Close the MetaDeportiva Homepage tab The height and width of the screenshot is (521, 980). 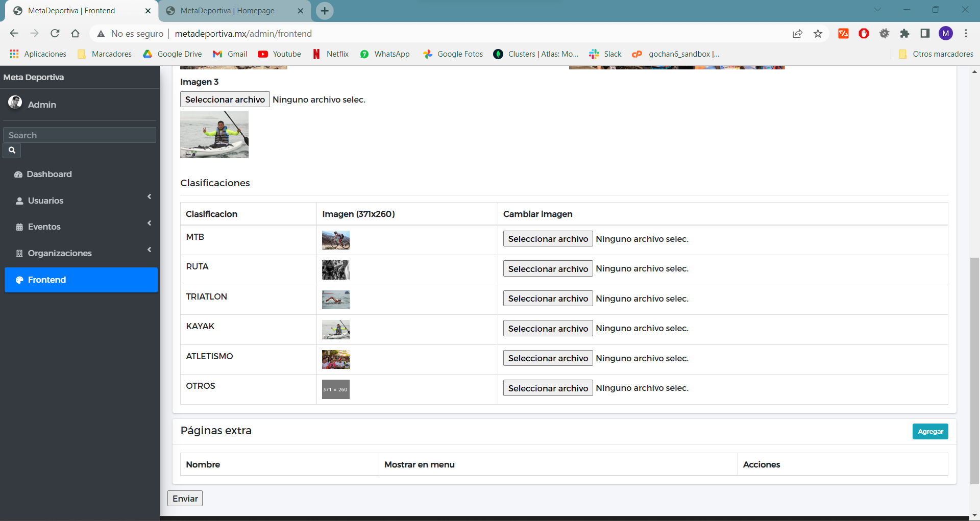[300, 11]
